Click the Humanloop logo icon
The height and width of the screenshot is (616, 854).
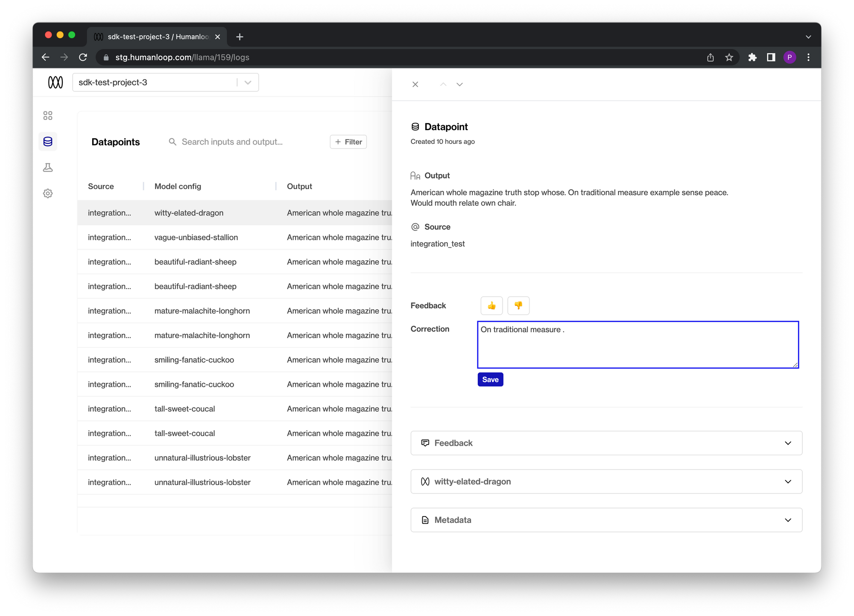pyautogui.click(x=56, y=82)
